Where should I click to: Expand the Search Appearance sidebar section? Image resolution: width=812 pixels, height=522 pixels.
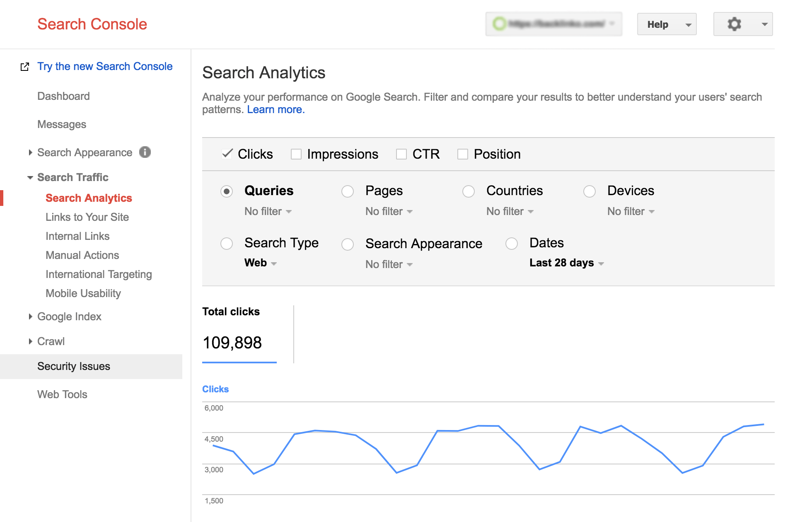(x=30, y=152)
